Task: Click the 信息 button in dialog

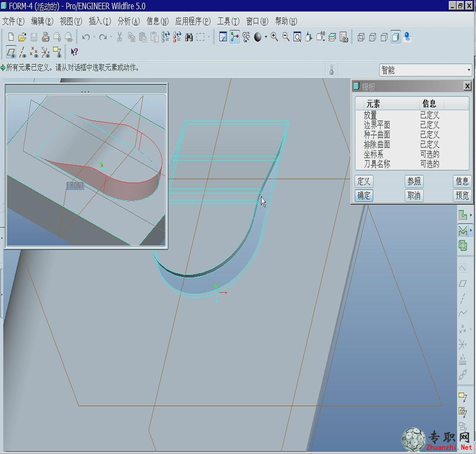Action: coord(462,181)
